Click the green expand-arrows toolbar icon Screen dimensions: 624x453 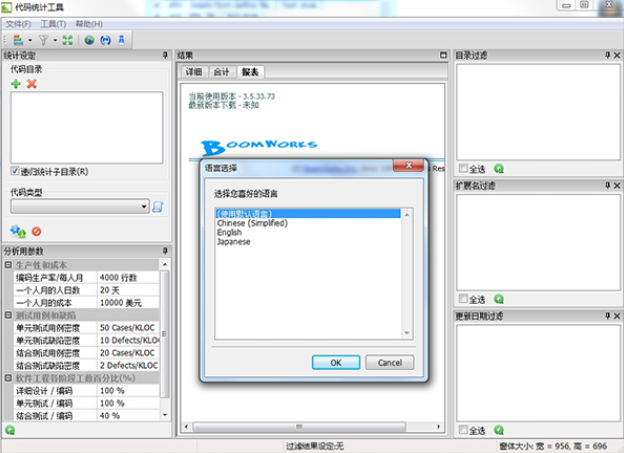point(67,40)
